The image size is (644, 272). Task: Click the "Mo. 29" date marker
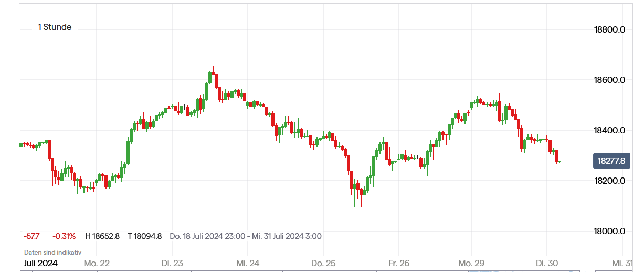[x=471, y=263]
